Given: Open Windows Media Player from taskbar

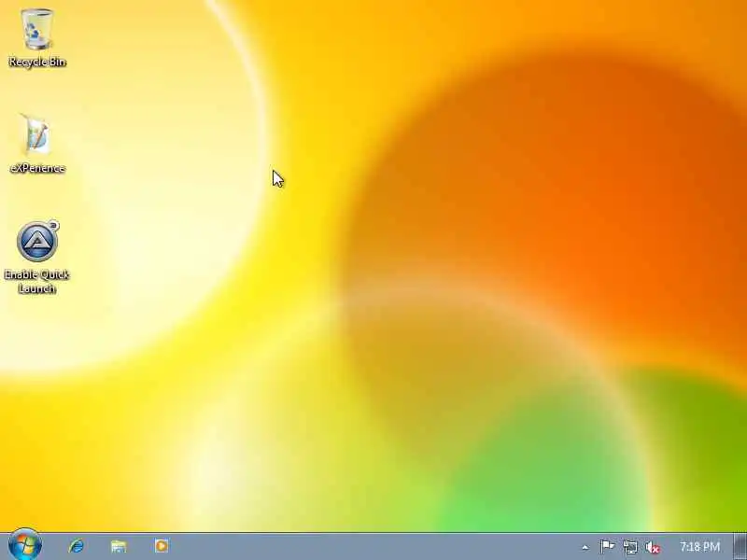Looking at the screenshot, I should 162,546.
